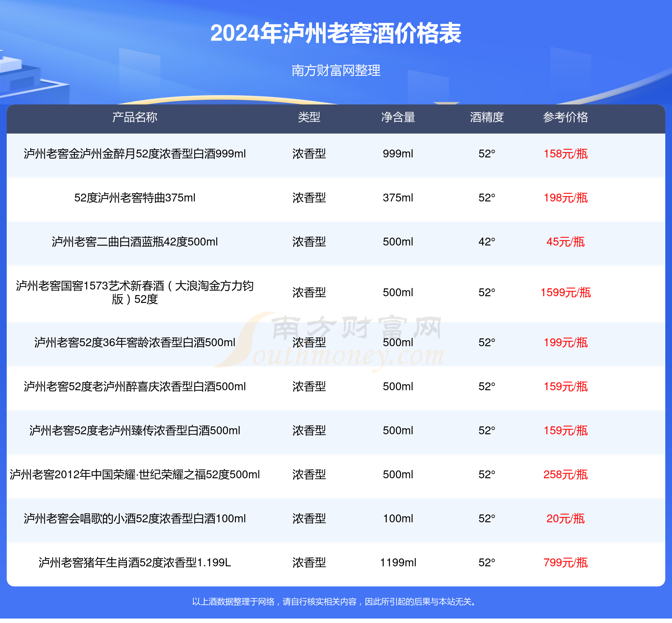Click the 198元/瓶 price
This screenshot has width=672, height=623.
click(x=566, y=198)
